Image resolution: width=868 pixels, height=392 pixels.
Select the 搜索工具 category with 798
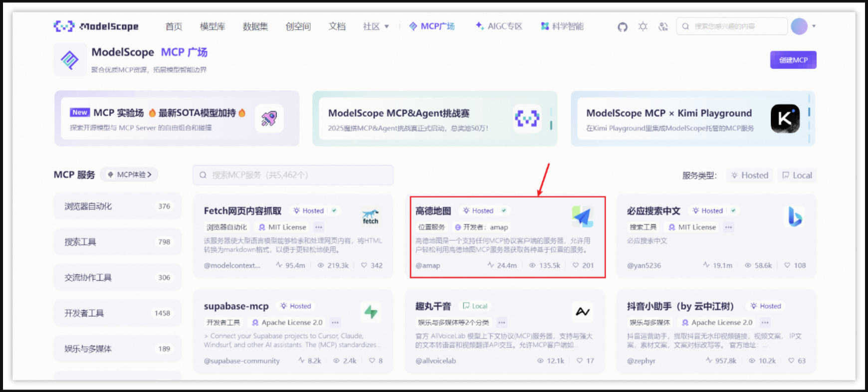click(x=117, y=242)
